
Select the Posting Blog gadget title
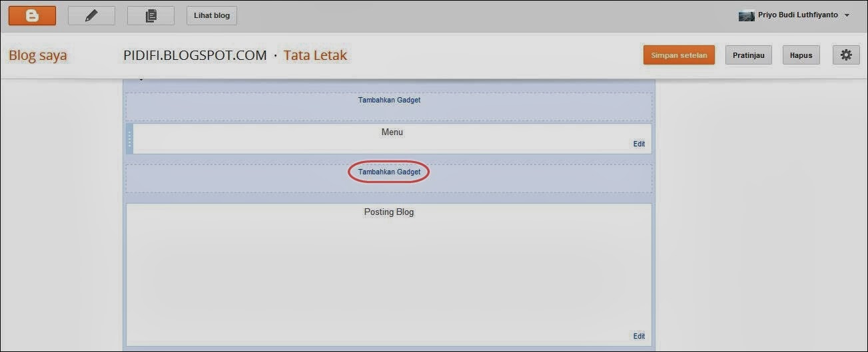(x=389, y=212)
